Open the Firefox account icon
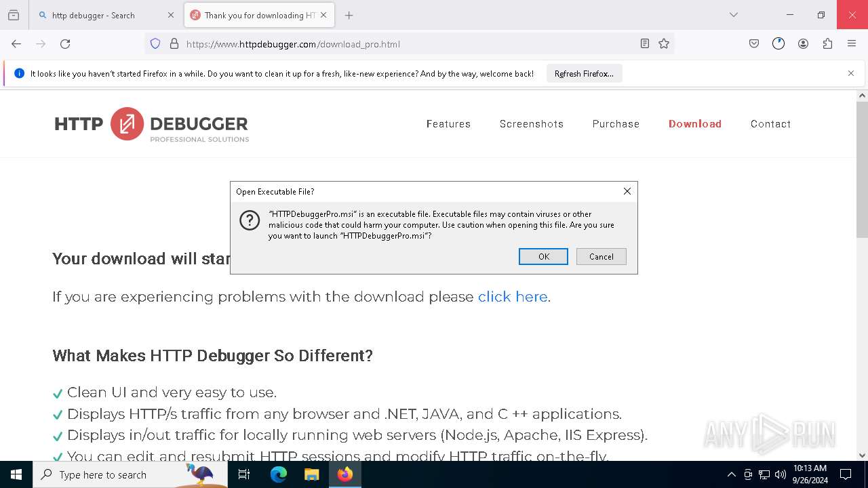 tap(803, 44)
